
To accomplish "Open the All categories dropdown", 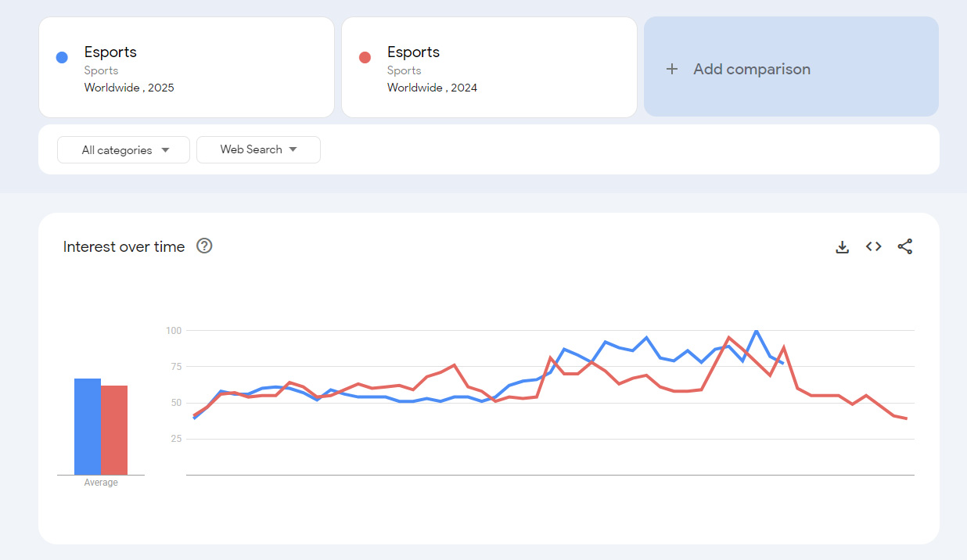I will 123,149.
